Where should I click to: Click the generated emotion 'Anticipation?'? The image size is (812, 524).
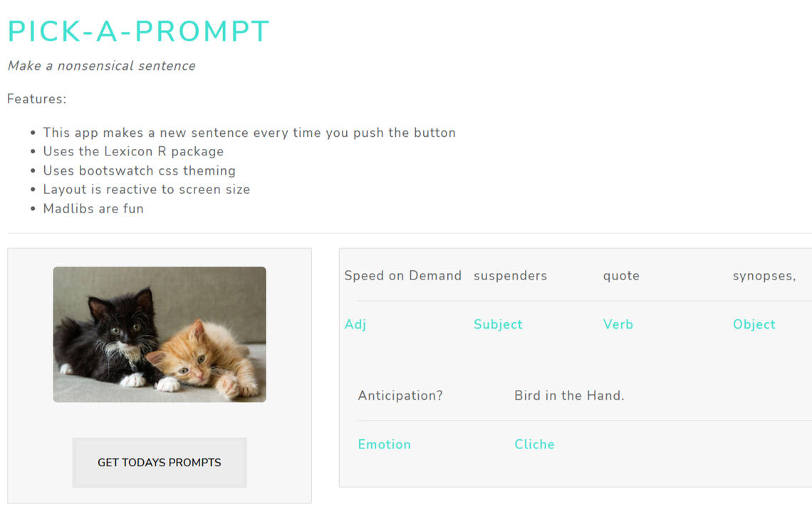pyautogui.click(x=401, y=396)
